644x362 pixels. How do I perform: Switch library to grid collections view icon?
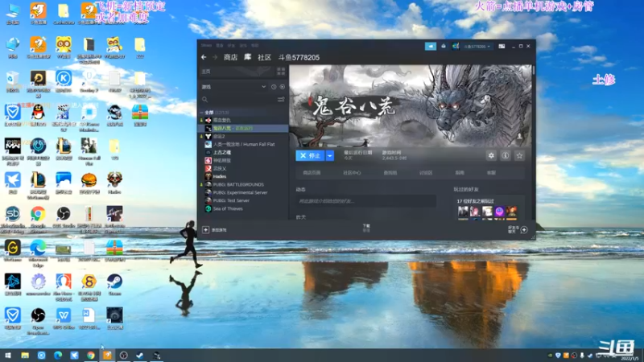281,72
